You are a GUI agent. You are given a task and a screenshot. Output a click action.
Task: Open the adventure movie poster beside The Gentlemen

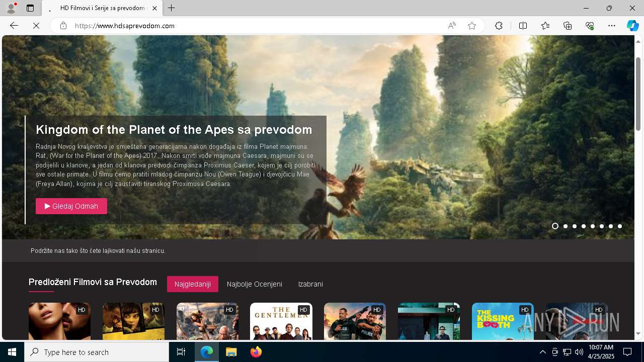207,322
